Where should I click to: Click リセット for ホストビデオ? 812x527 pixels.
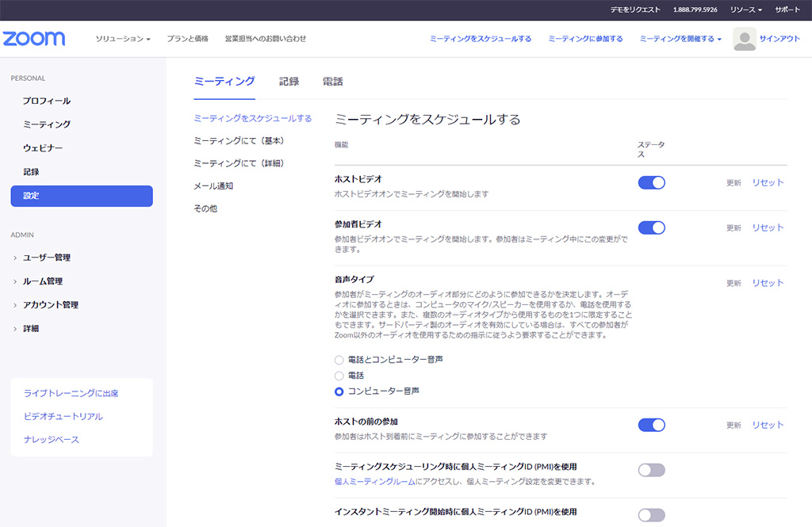pos(768,183)
